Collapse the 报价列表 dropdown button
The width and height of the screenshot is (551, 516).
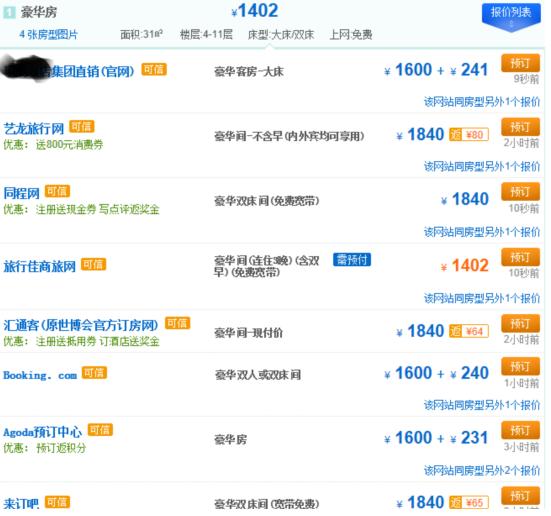(x=511, y=17)
